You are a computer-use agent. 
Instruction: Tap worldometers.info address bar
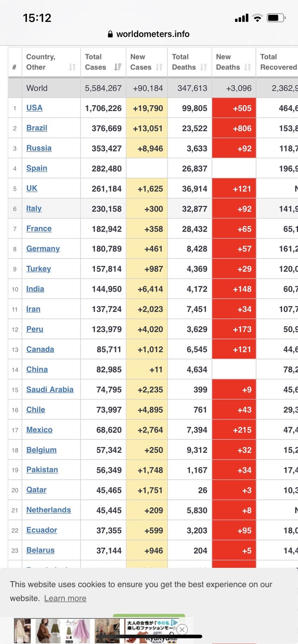(x=149, y=34)
